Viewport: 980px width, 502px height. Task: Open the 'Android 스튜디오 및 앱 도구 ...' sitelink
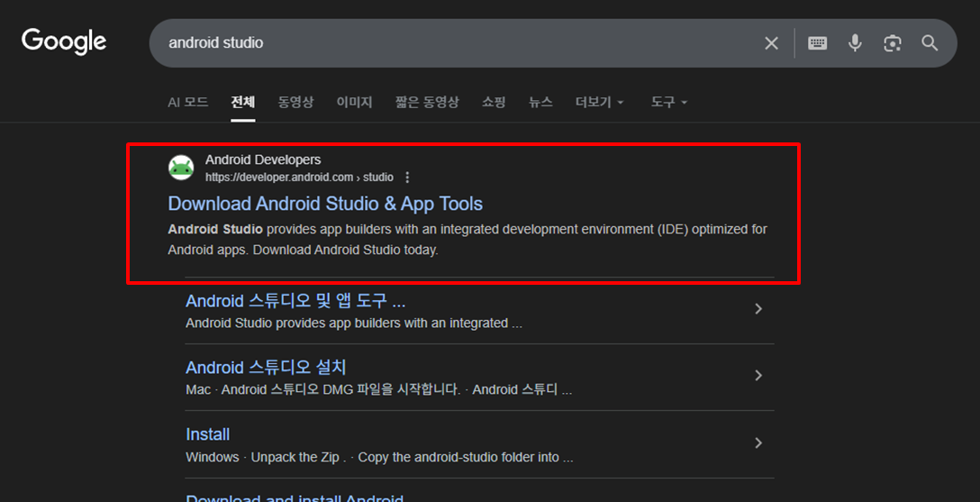point(295,301)
